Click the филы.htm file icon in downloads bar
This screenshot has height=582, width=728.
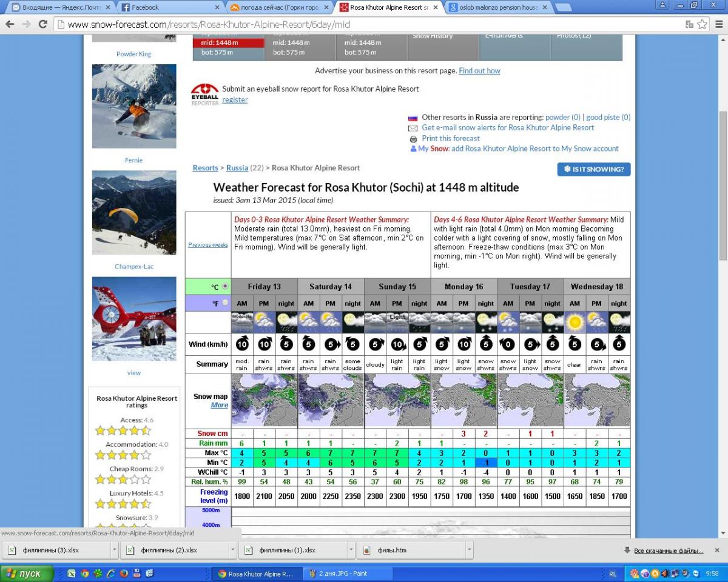tap(366, 550)
